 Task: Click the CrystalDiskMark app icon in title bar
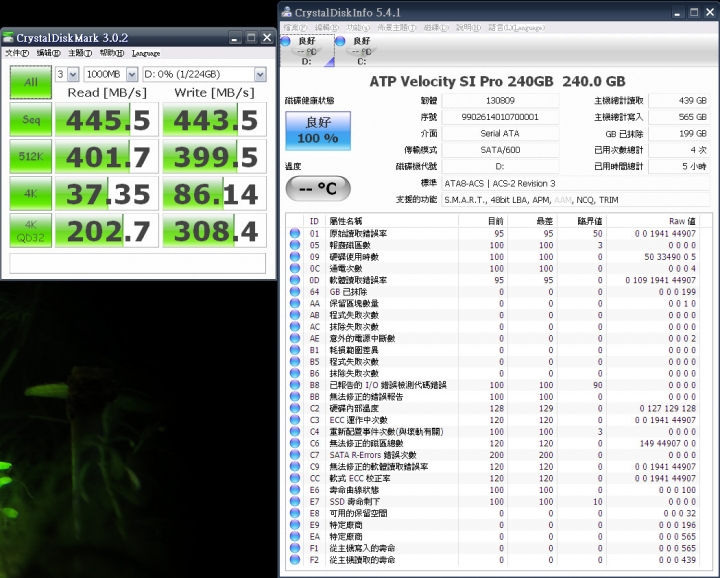(8, 38)
